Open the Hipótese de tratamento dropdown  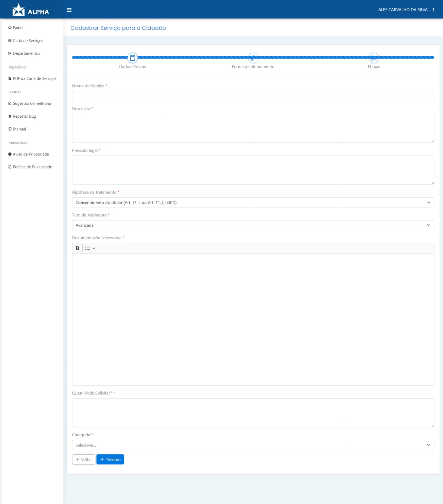click(253, 202)
